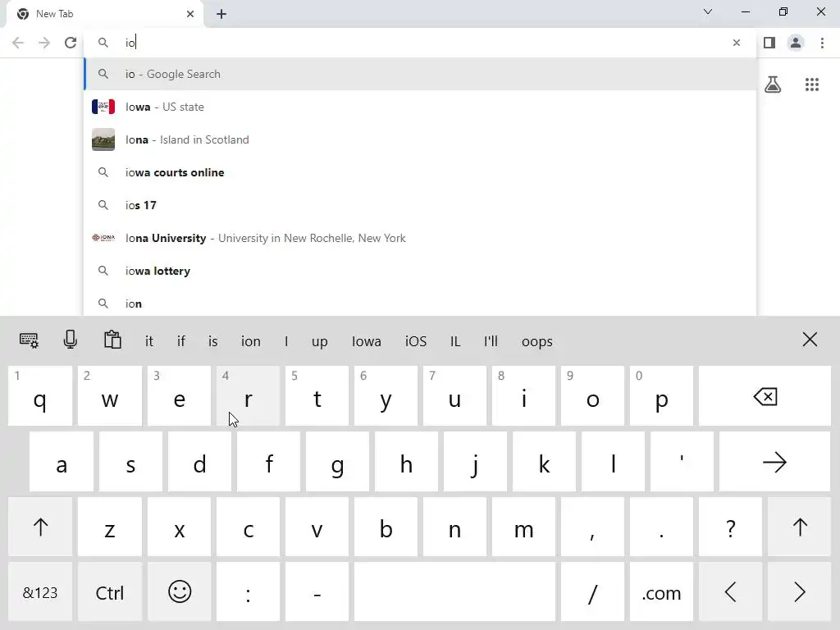Image resolution: width=840 pixels, height=630 pixels.
Task: Tap the 'a' key
Action: [x=62, y=462]
